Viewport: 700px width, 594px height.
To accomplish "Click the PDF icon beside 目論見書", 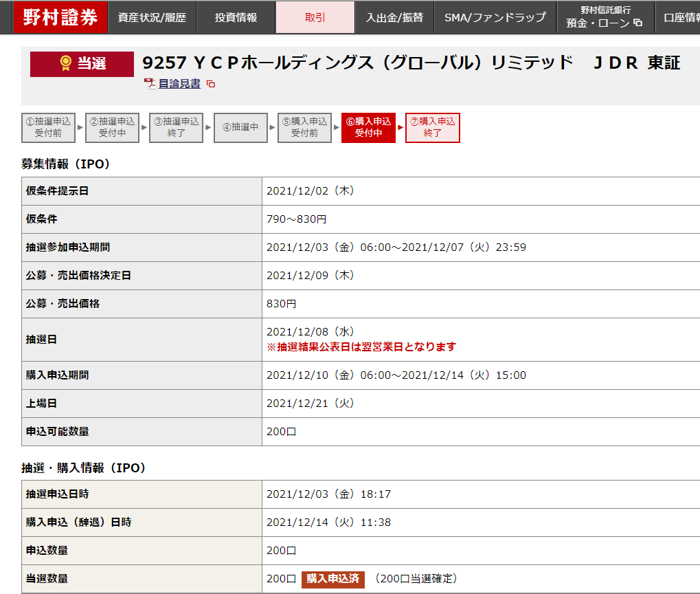I will click(150, 84).
